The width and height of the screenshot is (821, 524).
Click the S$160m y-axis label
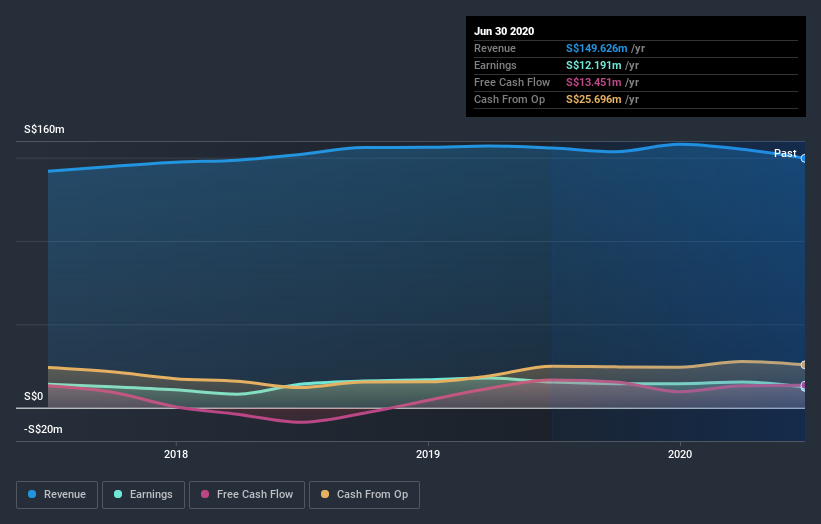44,129
